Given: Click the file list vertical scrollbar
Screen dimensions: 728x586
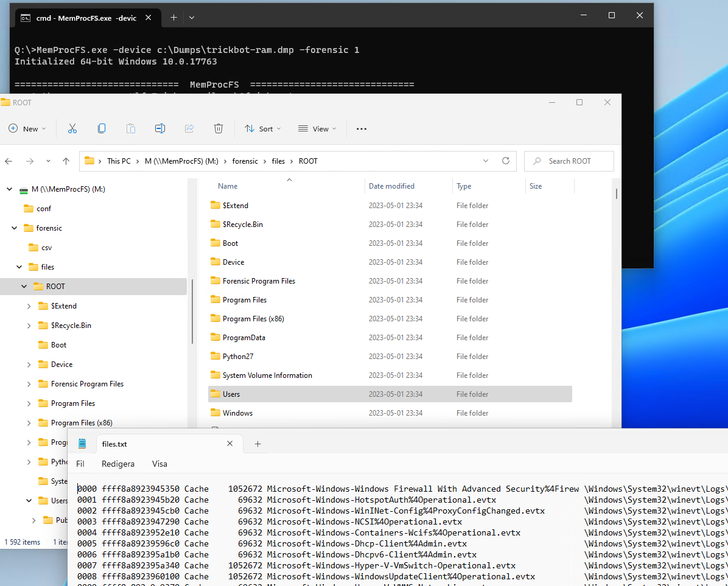Looking at the screenshot, I should click(x=616, y=194).
